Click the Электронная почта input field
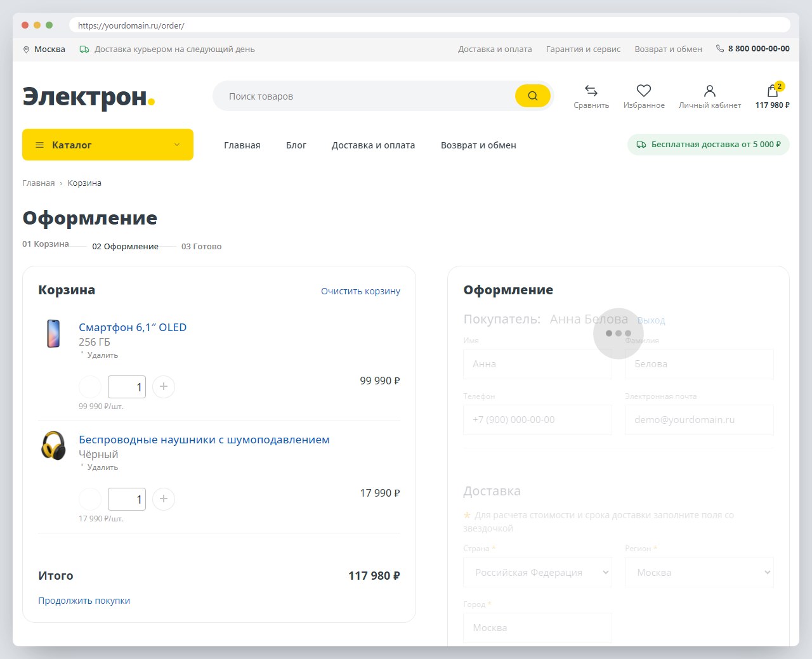Image resolution: width=812 pixels, height=659 pixels. pos(700,420)
